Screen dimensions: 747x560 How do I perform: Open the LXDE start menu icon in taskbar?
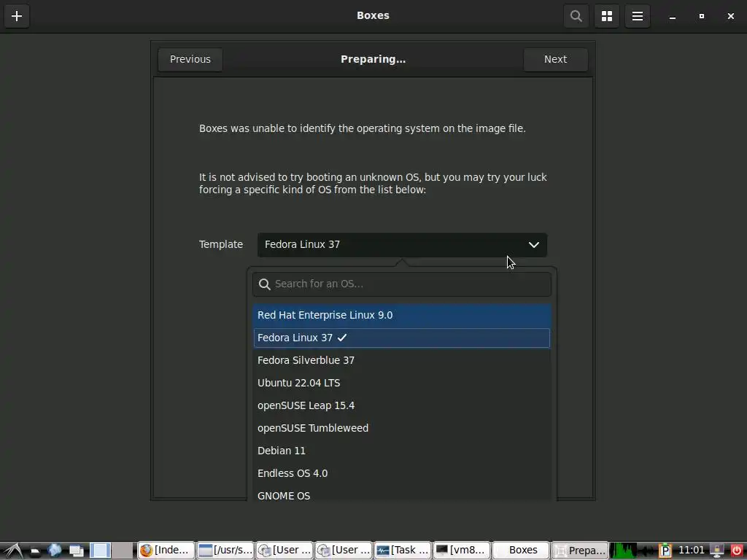[x=13, y=551]
